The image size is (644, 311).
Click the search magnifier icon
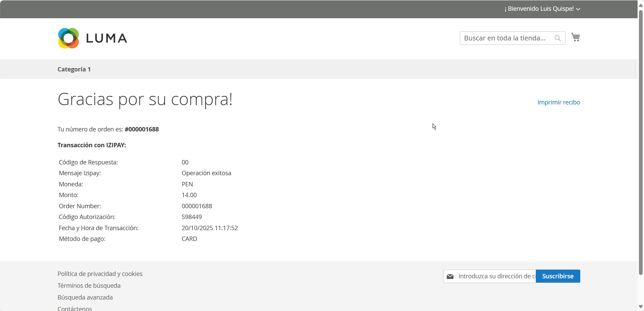(558, 38)
